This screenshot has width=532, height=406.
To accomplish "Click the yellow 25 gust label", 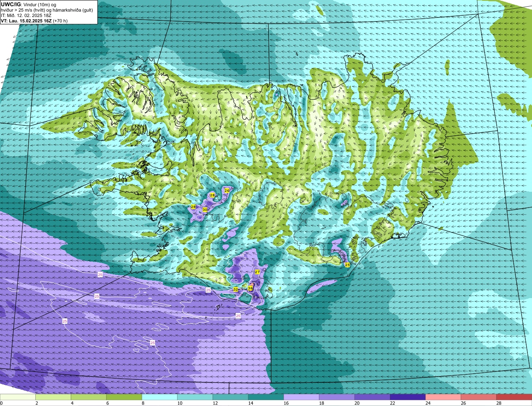I will (347, 264).
